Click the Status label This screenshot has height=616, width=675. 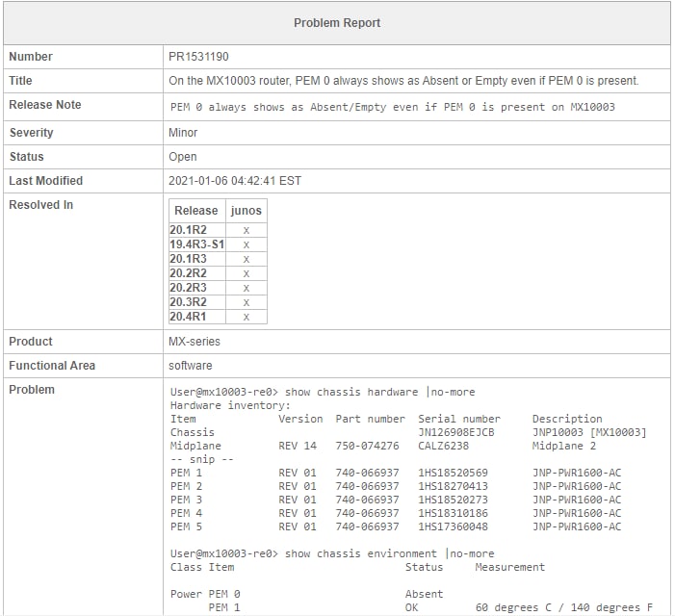(26, 157)
